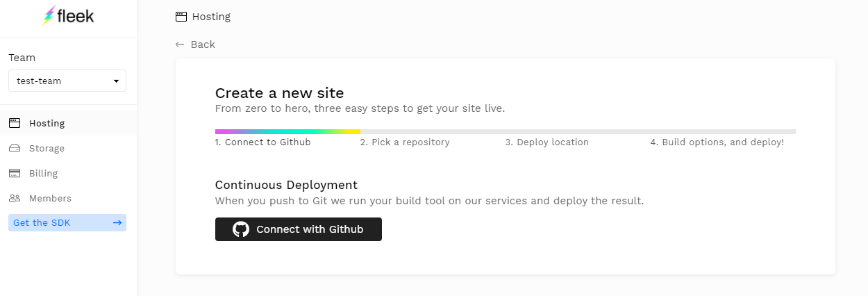Select the Storage drive icon
The image size is (868, 296).
(x=15, y=148)
